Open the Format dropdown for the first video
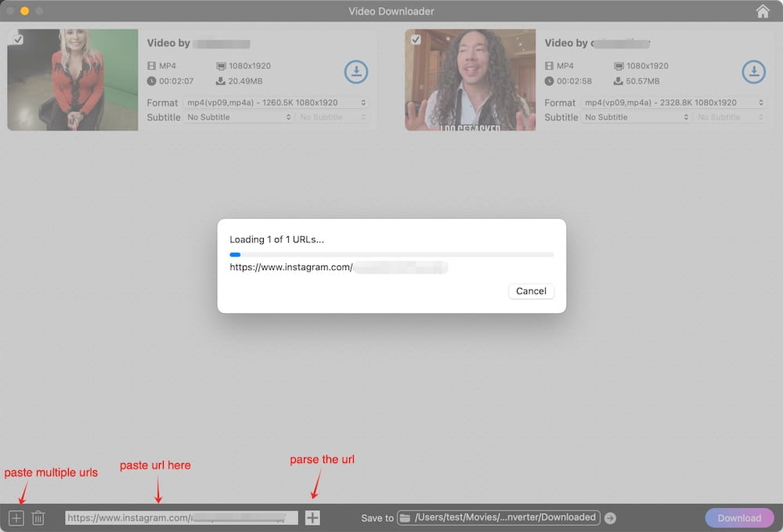 point(276,102)
